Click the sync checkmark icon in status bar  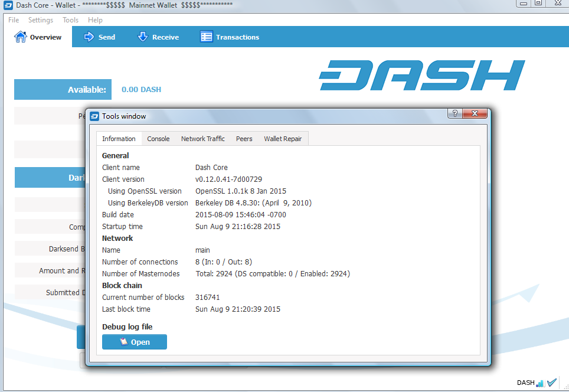coord(552,382)
